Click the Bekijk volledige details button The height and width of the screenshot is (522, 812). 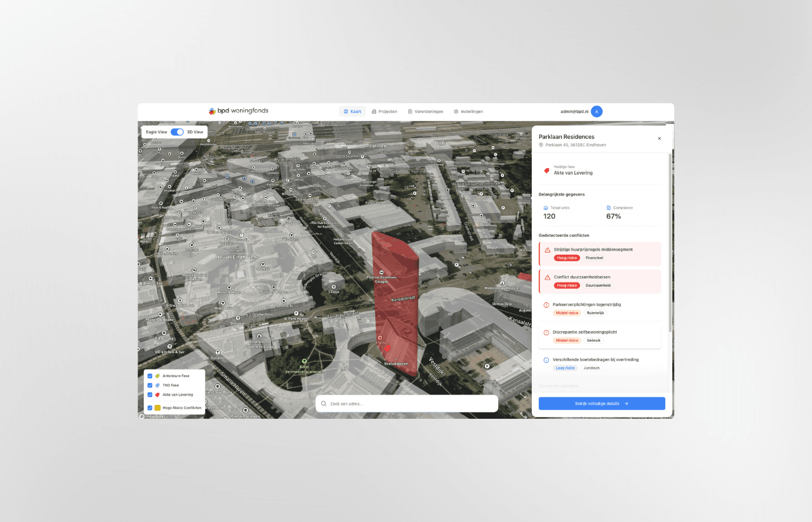601,403
